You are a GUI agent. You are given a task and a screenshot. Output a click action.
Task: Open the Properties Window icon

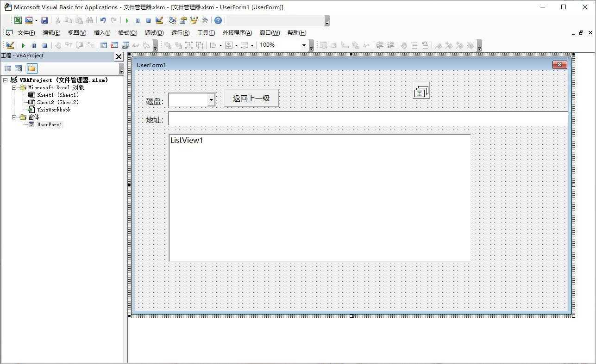coord(183,20)
